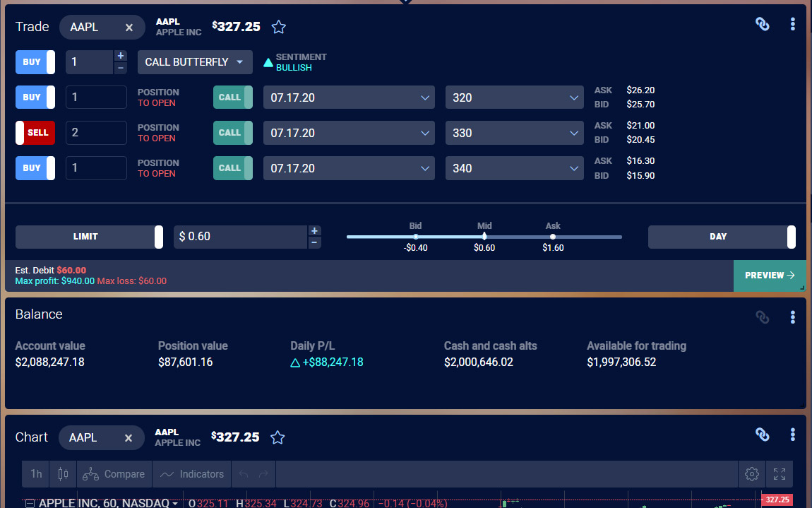Image resolution: width=812 pixels, height=508 pixels.
Task: Click the 327.25 price label on chart axis
Action: pyautogui.click(x=777, y=500)
